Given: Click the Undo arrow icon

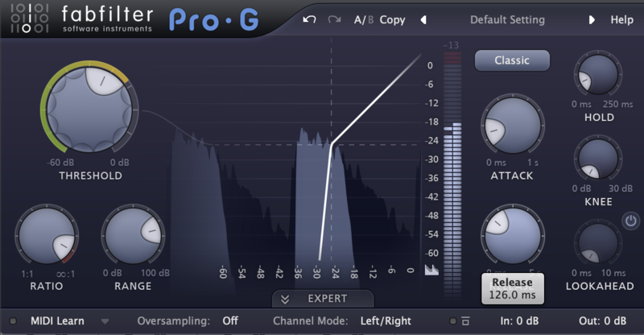Looking at the screenshot, I should click(309, 19).
